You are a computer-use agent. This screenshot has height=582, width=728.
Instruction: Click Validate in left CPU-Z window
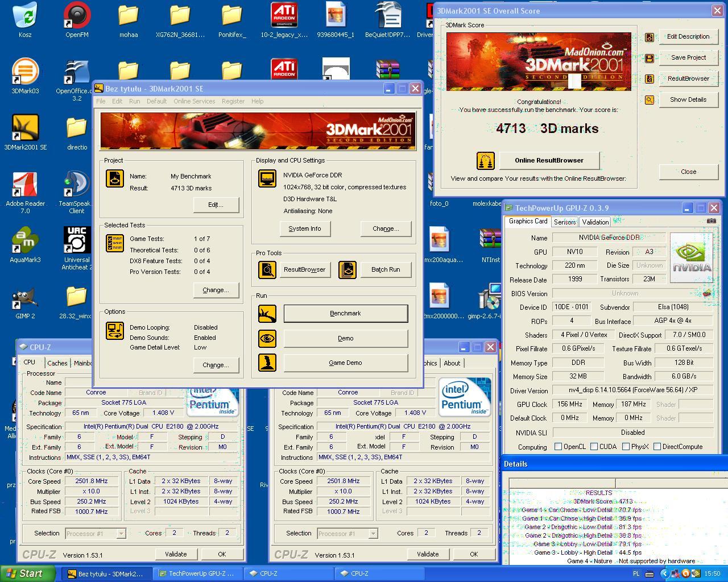click(x=176, y=554)
